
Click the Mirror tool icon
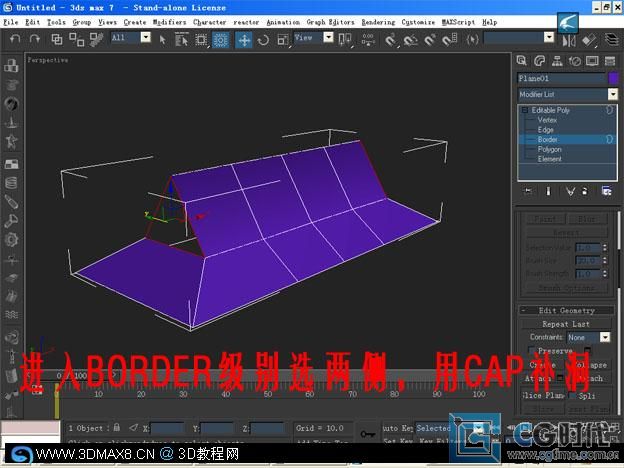click(x=569, y=40)
